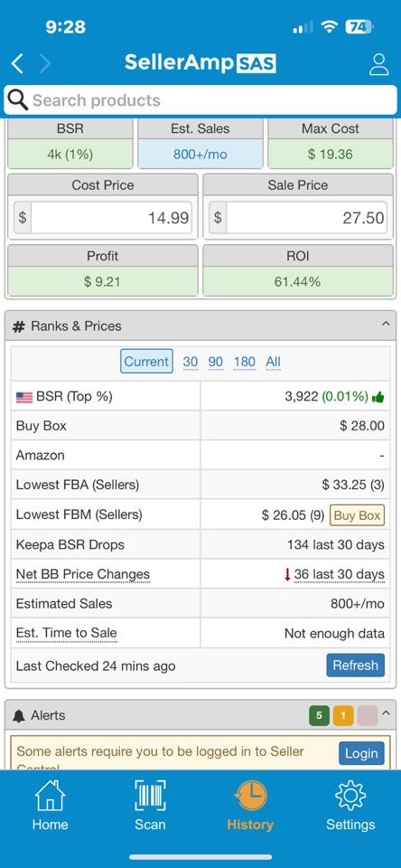Tap the forward arrow in header
The image size is (401, 868).
45,63
